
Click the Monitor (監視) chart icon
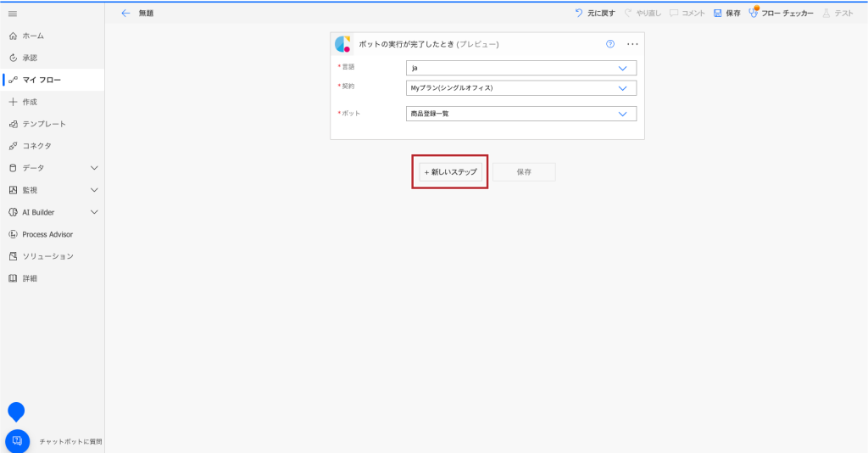13,190
